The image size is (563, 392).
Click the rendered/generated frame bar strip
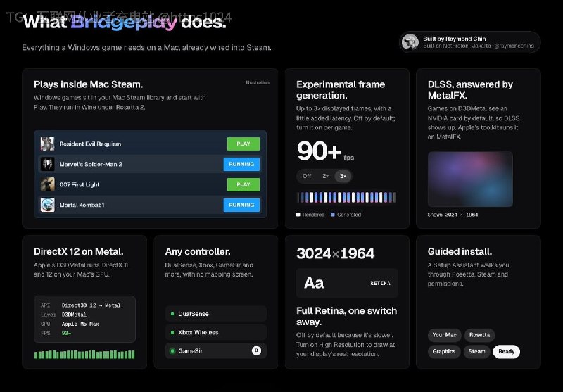347,198
